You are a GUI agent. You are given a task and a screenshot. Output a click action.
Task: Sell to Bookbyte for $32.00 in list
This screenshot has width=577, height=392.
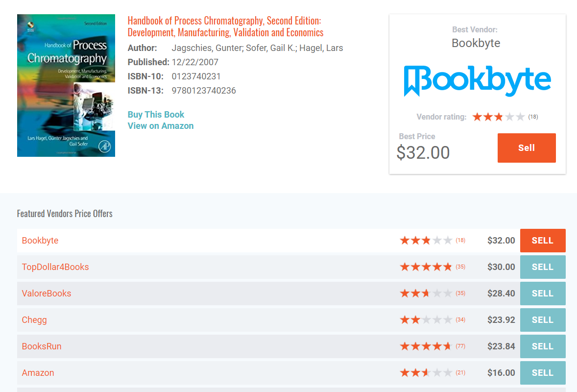coord(543,241)
